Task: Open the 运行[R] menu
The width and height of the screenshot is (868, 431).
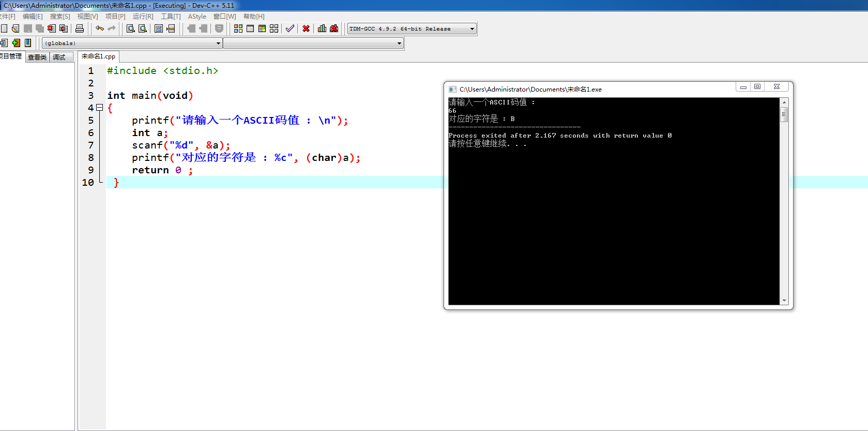Action: [143, 17]
